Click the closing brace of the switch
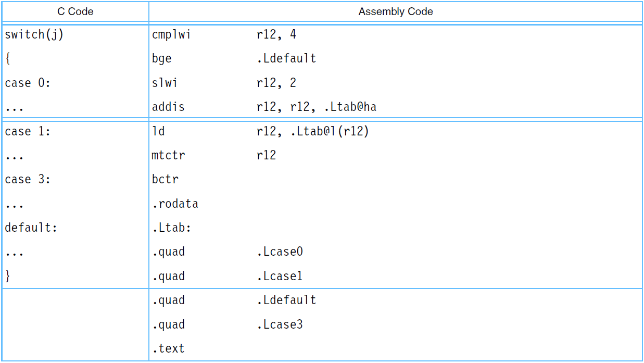The image size is (644, 363). tap(8, 276)
